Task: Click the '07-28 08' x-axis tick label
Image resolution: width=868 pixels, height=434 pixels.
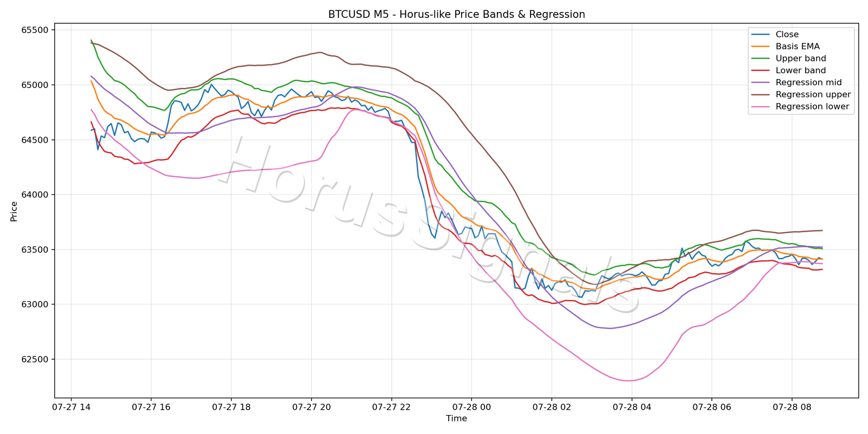Action: (792, 406)
